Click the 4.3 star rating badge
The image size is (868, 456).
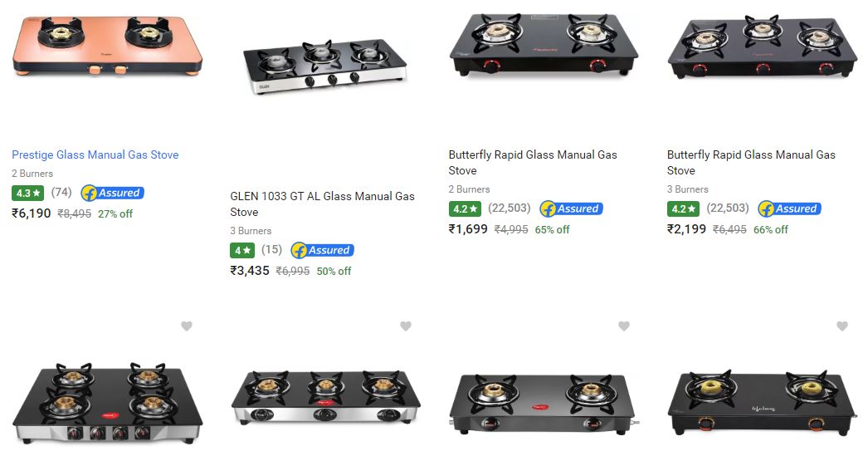[27, 194]
